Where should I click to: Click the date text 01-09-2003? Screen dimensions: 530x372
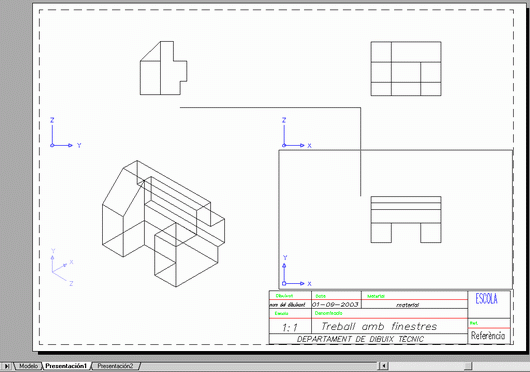tap(335, 304)
